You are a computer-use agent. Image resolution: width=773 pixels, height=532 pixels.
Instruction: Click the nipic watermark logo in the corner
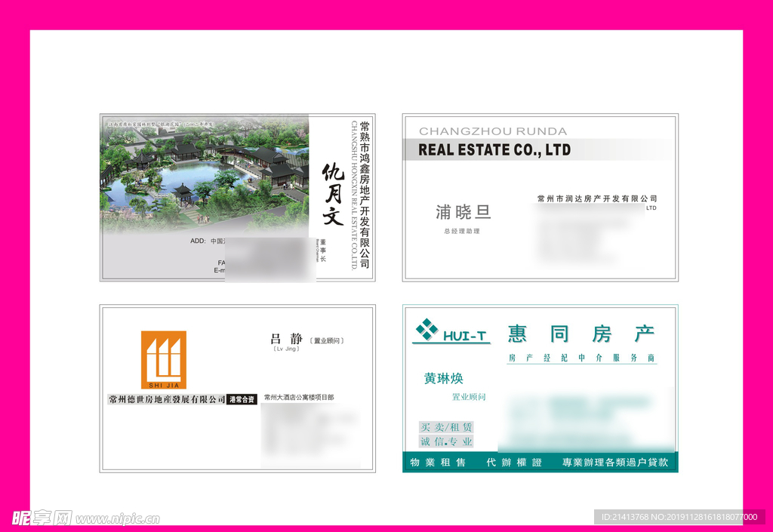point(42,518)
